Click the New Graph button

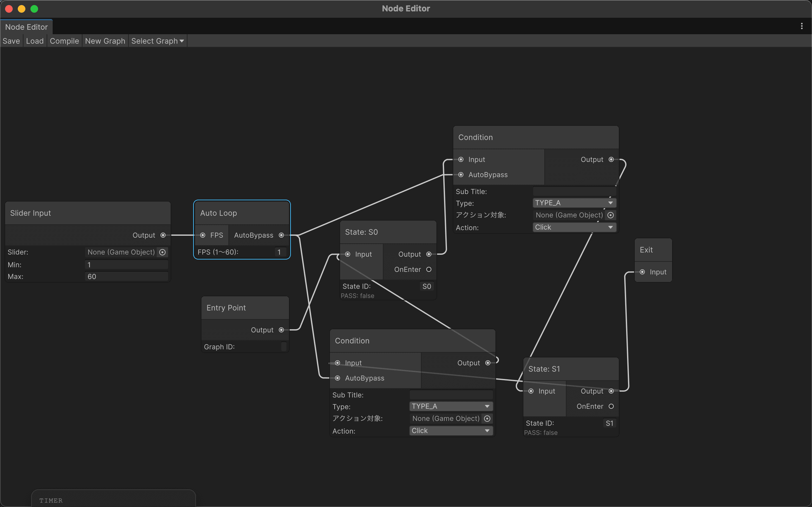point(105,41)
